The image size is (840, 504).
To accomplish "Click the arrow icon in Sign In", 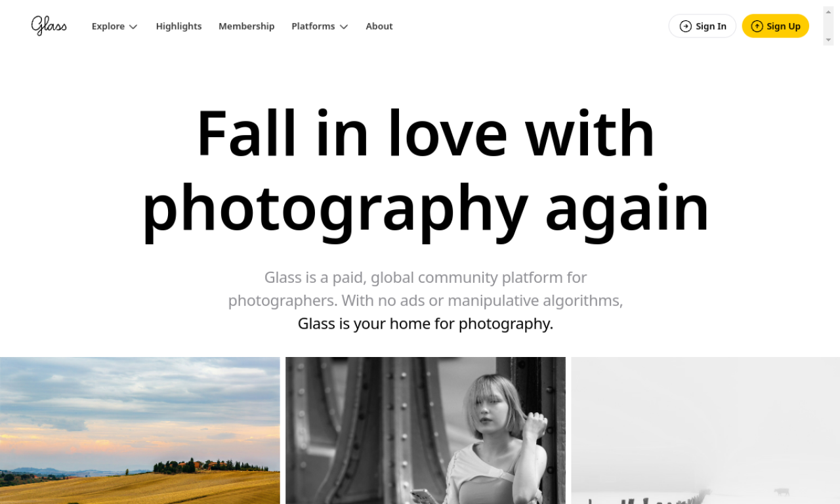I will [686, 26].
